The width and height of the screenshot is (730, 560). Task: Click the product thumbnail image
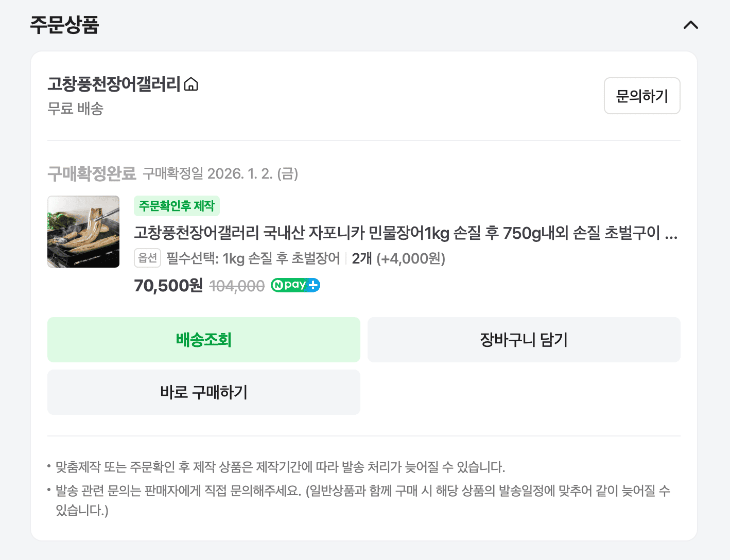pos(83,232)
